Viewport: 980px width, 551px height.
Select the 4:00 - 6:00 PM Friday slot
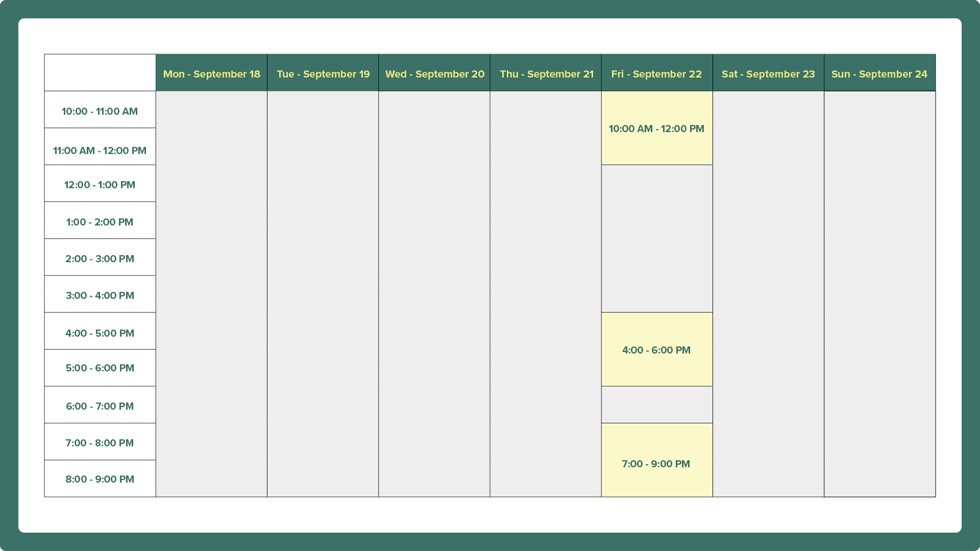657,350
